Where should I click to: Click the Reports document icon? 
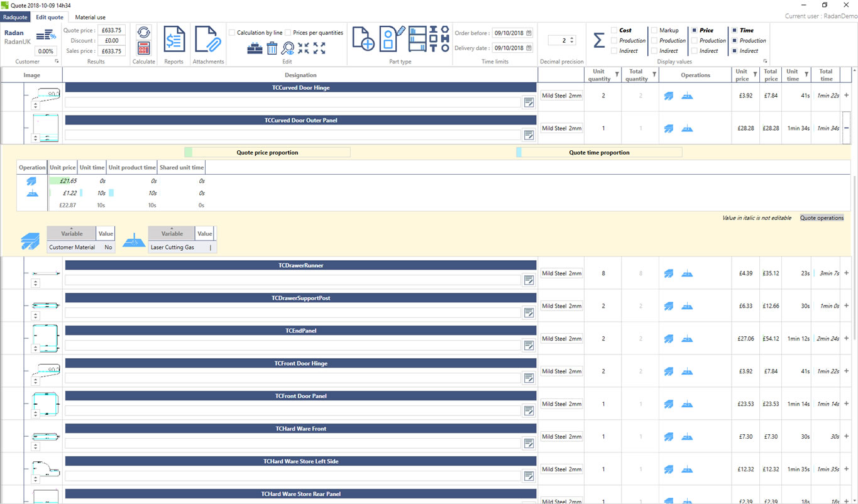point(174,40)
